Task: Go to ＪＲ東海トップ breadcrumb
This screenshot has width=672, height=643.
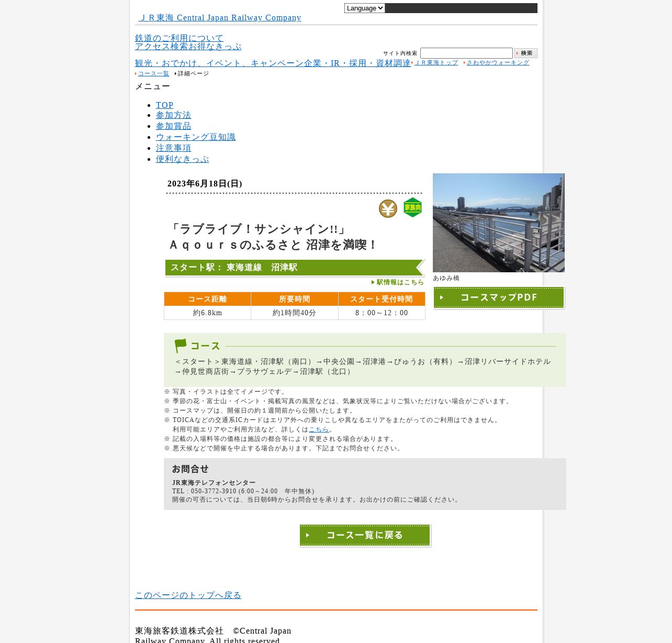Action: click(x=436, y=63)
